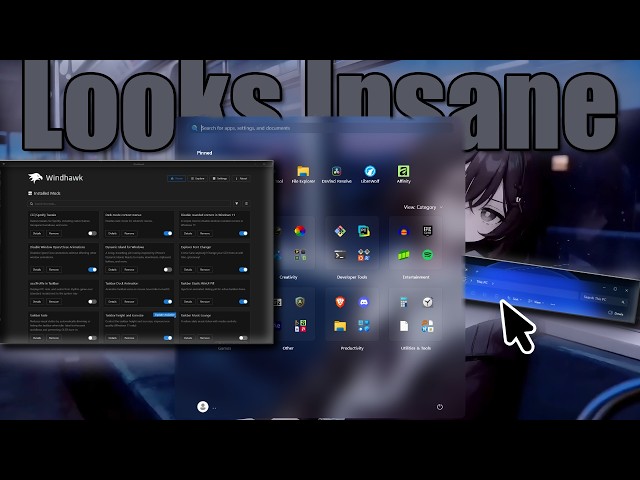Switch to Windhawk Explore tab
The height and width of the screenshot is (480, 640).
coord(198,178)
